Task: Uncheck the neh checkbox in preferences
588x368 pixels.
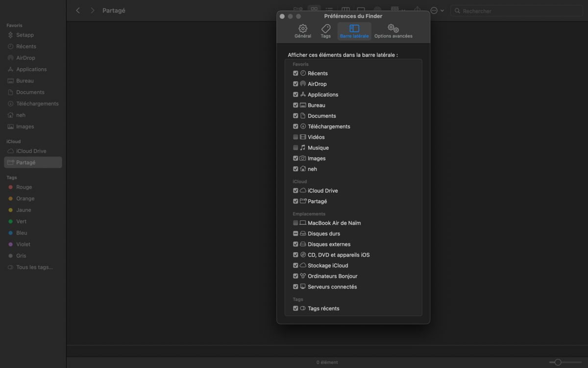Action: pyautogui.click(x=295, y=169)
